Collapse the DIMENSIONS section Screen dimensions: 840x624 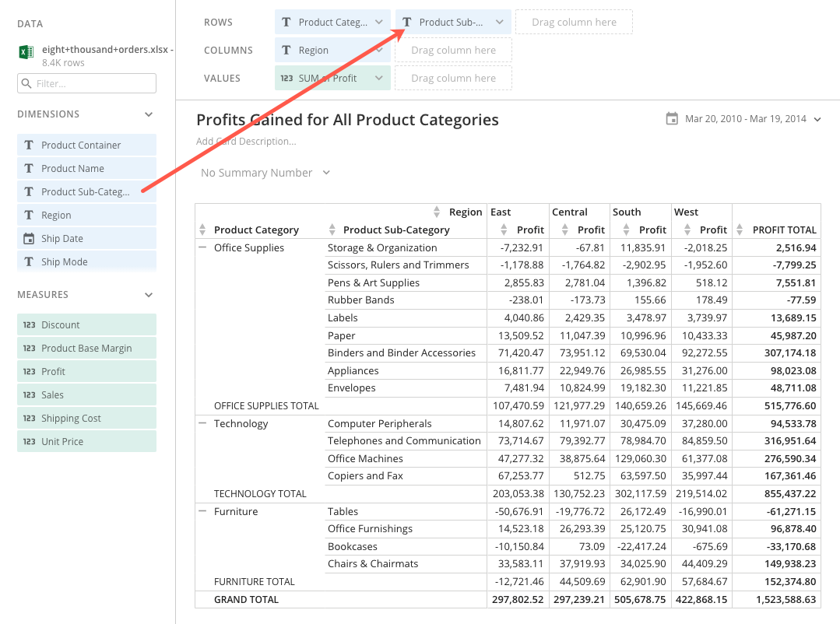pos(148,114)
